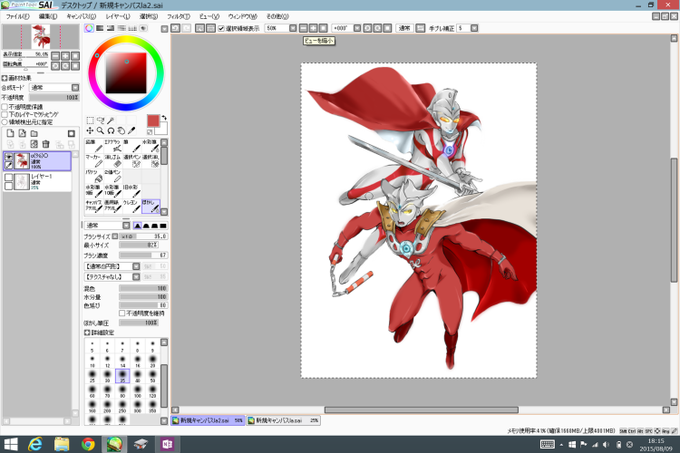Select the hand pan tool
Screen dimensions: 680x453
click(121, 130)
